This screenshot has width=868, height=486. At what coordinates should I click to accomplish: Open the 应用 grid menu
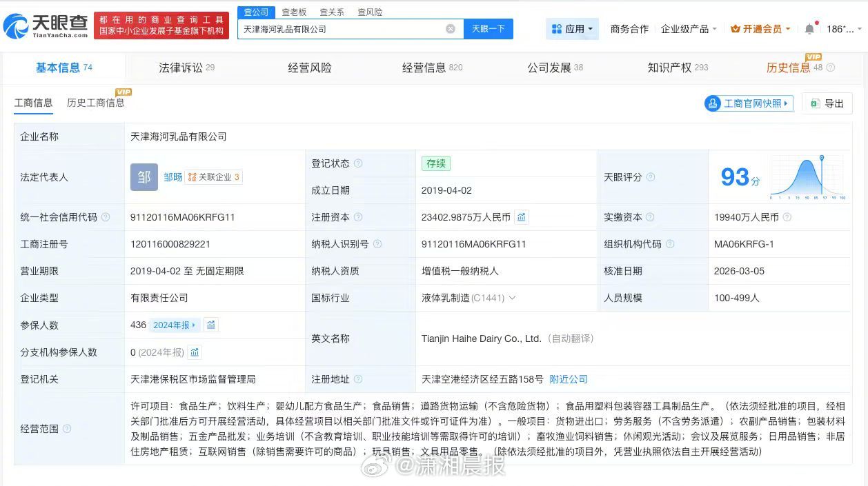tap(572, 29)
